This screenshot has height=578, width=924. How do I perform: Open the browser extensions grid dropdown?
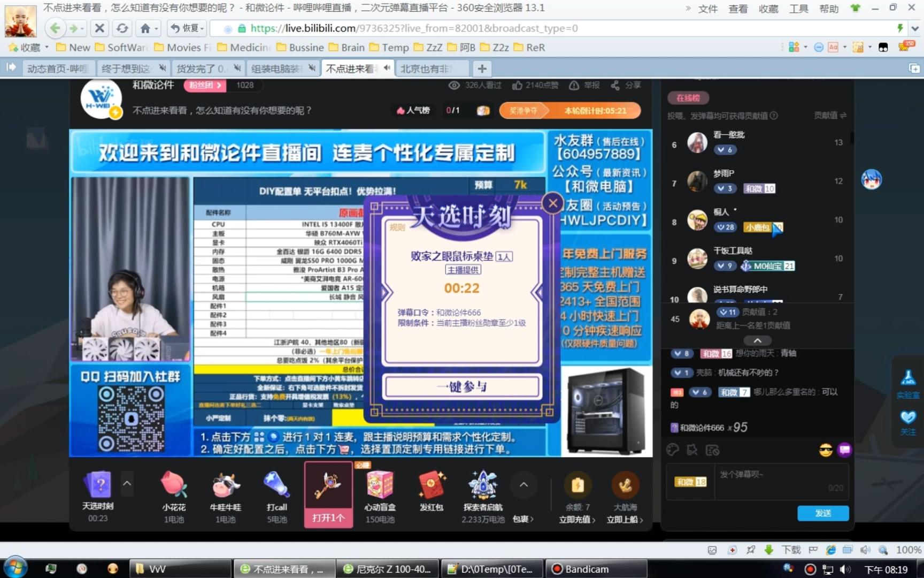point(797,48)
